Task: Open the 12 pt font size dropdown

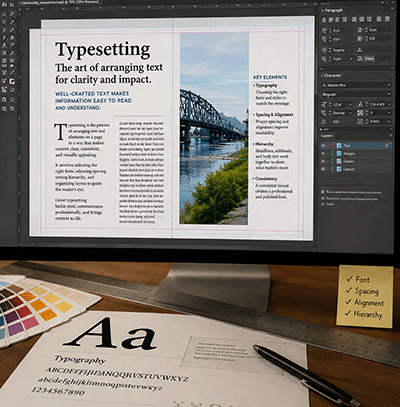Action: (x=350, y=105)
